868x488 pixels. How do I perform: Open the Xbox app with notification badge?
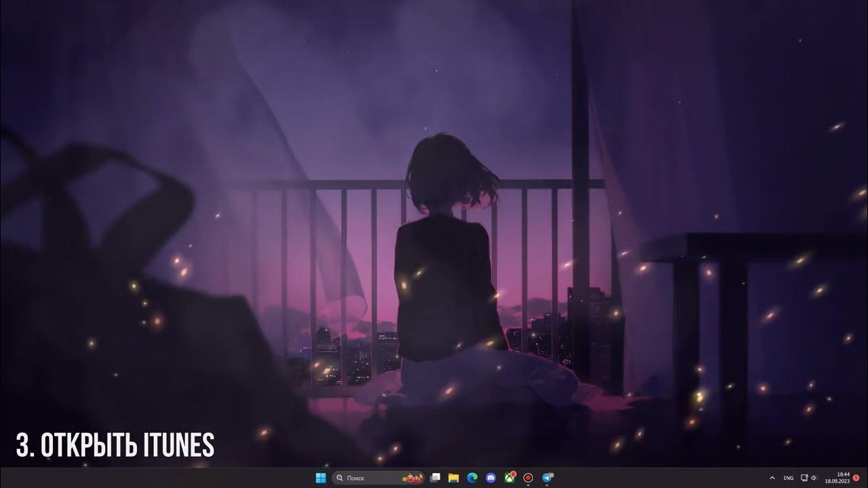click(x=509, y=478)
